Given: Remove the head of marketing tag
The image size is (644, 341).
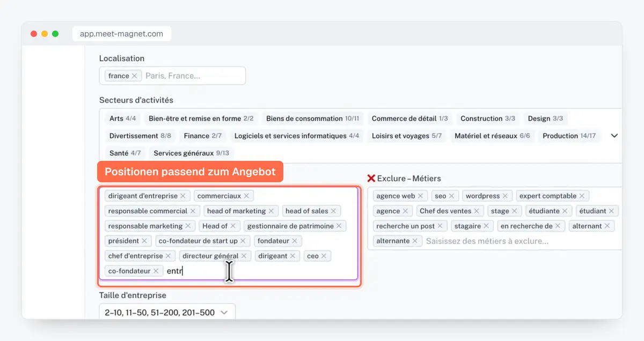Looking at the screenshot, I should tap(271, 211).
